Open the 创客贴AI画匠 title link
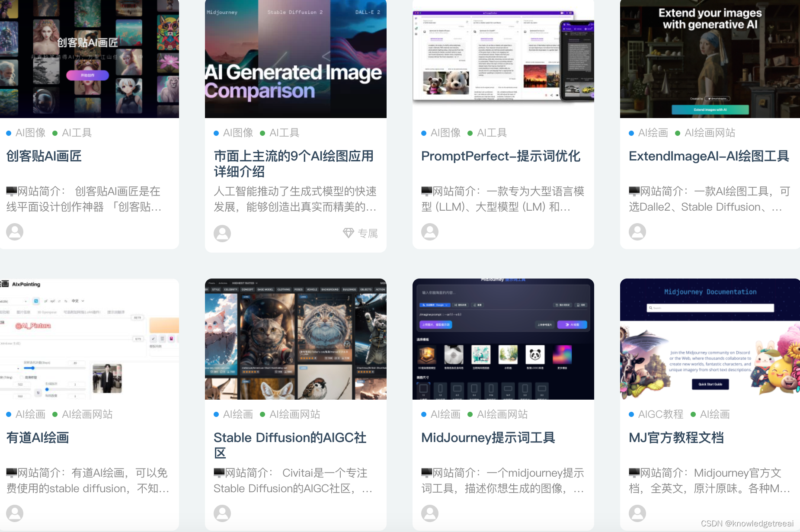The height and width of the screenshot is (532, 800). coord(44,156)
